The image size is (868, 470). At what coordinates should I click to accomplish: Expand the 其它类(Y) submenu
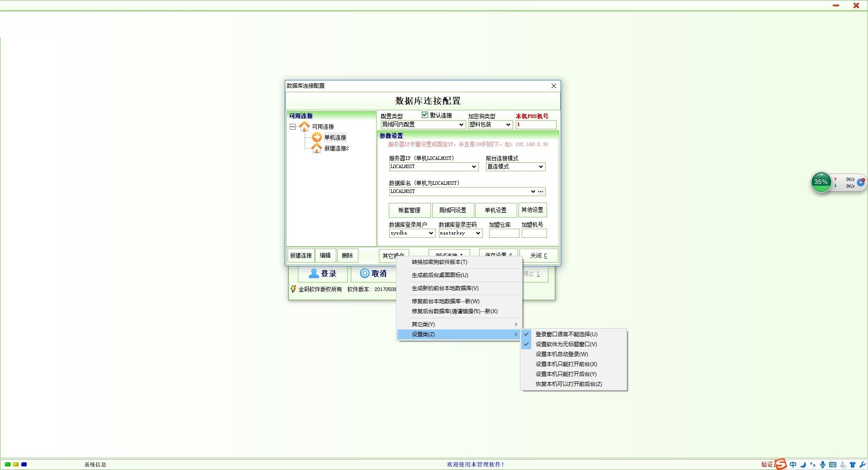pos(459,324)
